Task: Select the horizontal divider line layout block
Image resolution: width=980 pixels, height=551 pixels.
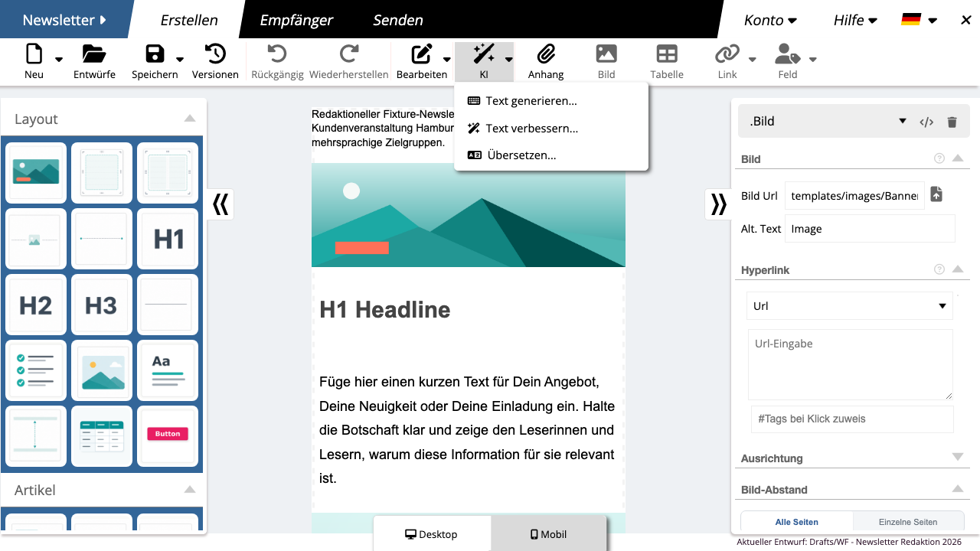Action: 168,305
